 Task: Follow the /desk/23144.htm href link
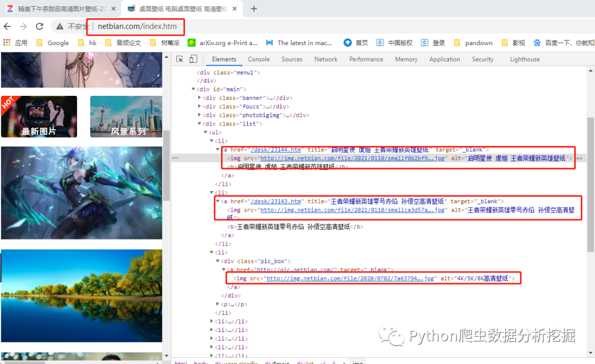[x=276, y=150]
